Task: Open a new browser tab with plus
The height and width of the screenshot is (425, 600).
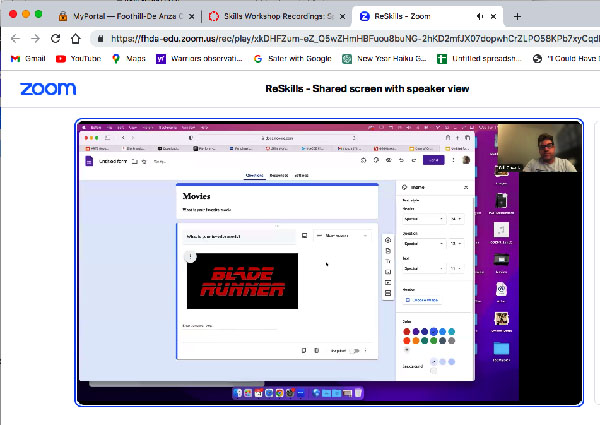Action: 517,16
